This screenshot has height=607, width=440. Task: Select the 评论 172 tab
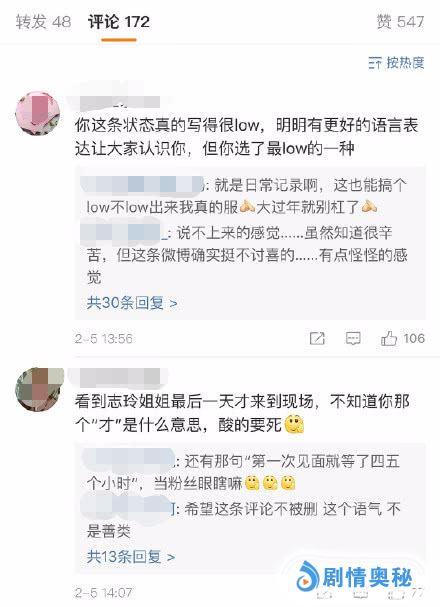tap(118, 22)
